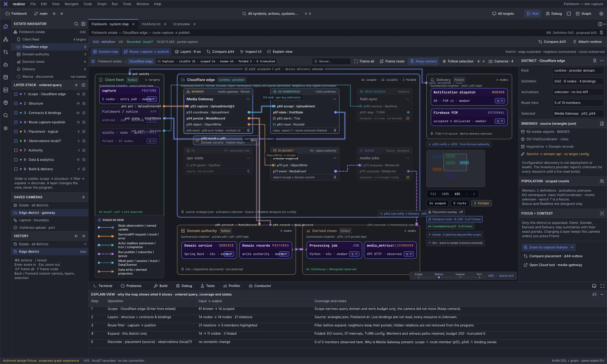This screenshot has width=607, height=364.
Task: Switch to VisitActor.kt tab
Action: tap(151, 24)
